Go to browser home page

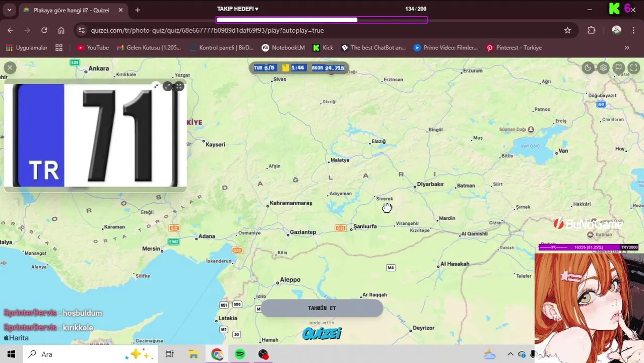[61, 30]
